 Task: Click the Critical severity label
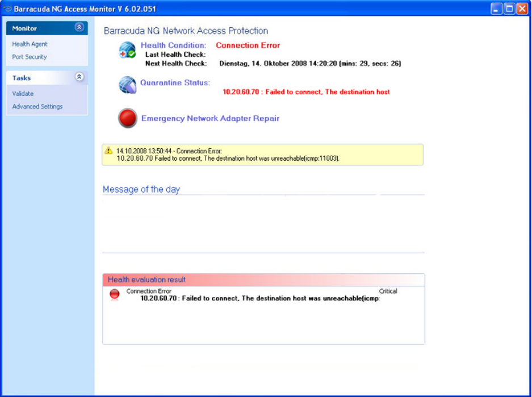[x=388, y=291]
